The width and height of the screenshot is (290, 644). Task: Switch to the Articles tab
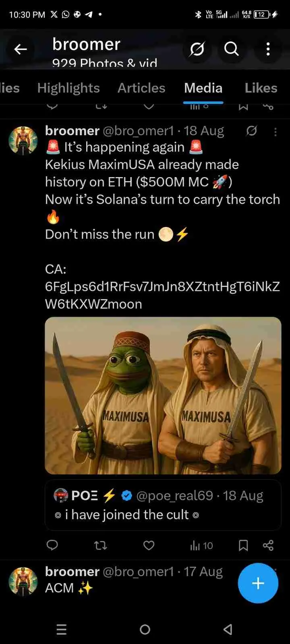[141, 88]
